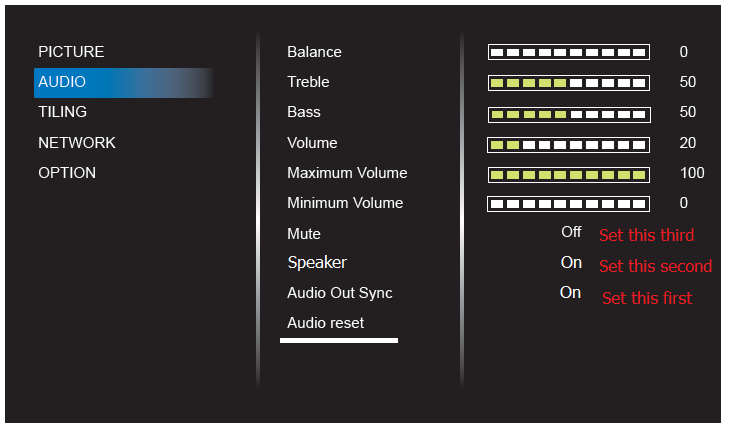The image size is (729, 429).
Task: Open the TILING menu category
Action: tap(62, 112)
